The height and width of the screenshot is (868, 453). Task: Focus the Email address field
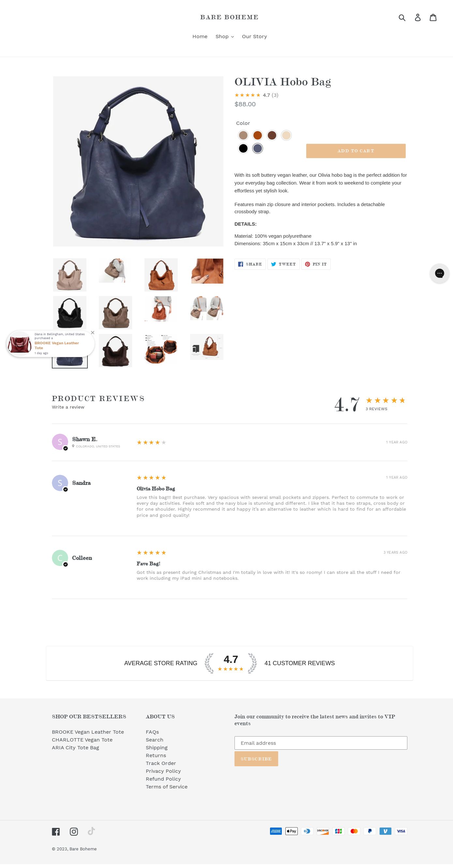(321, 743)
